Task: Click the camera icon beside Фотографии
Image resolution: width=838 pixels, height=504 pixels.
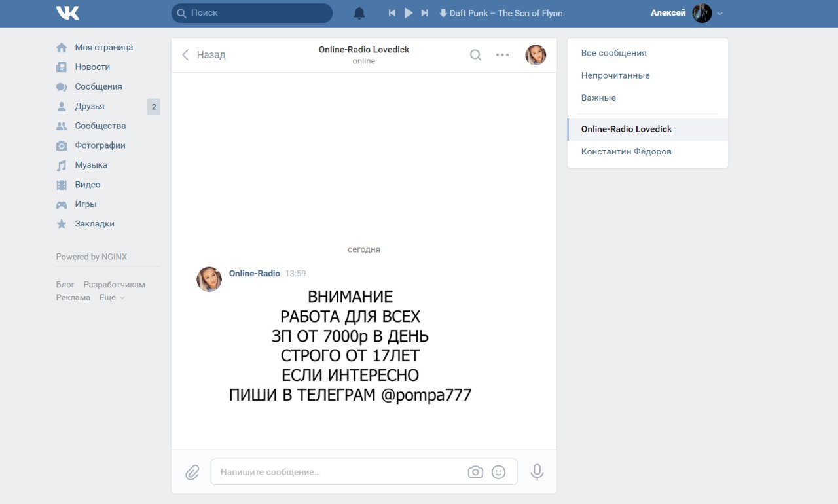Action: (62, 145)
